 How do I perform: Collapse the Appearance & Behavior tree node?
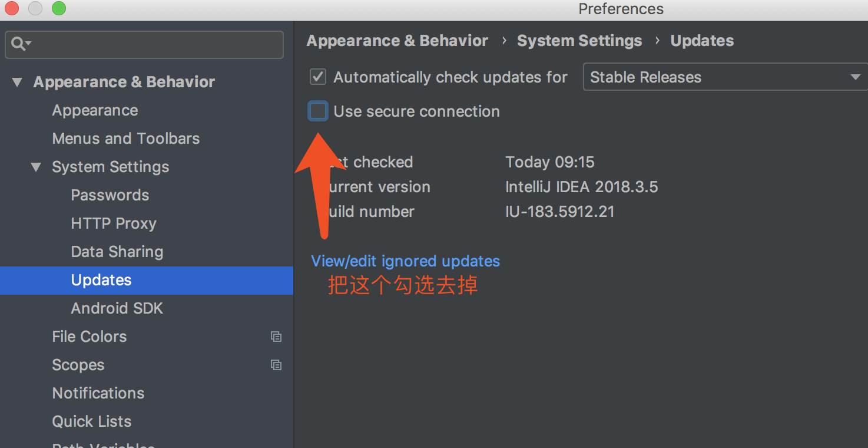click(x=17, y=82)
